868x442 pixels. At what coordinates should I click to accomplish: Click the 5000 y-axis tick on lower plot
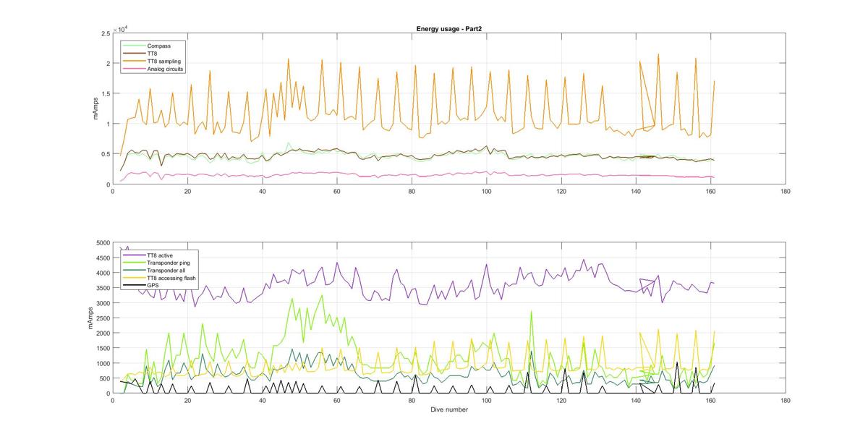[x=102, y=243]
